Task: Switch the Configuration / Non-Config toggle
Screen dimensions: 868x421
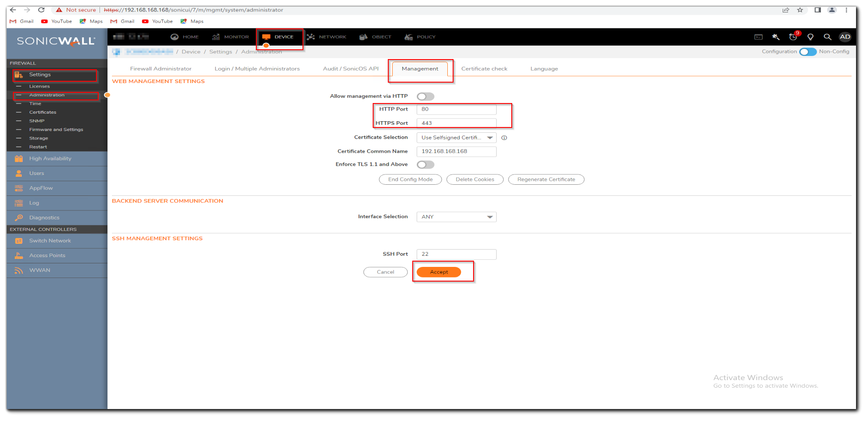Action: tap(808, 52)
